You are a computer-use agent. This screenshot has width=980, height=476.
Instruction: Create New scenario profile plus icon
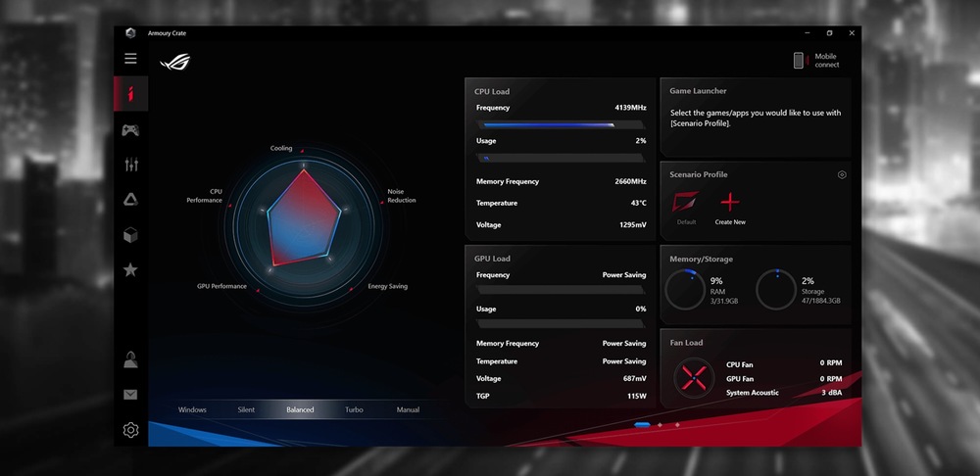coord(730,202)
